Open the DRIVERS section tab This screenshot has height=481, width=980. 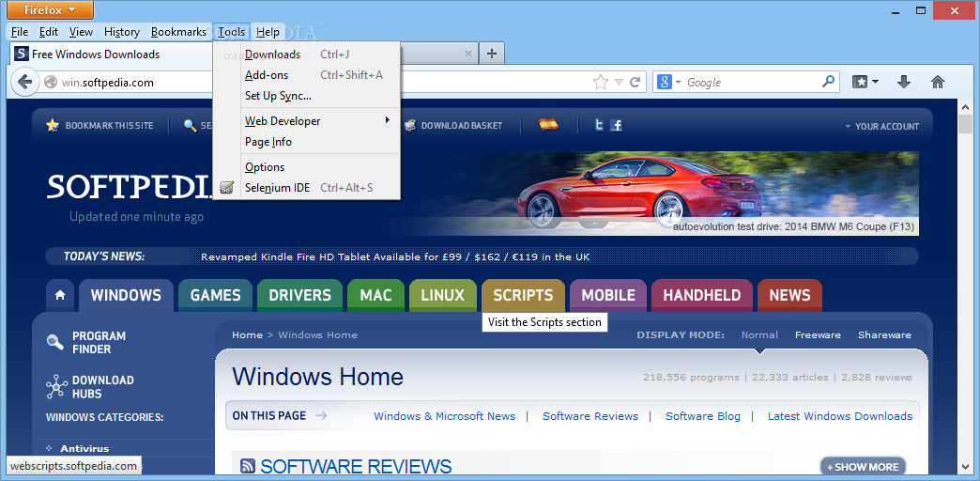click(x=300, y=296)
